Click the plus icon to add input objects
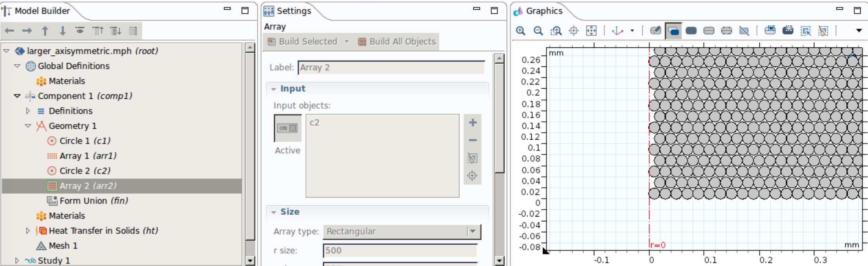The height and width of the screenshot is (266, 868). pos(473,123)
